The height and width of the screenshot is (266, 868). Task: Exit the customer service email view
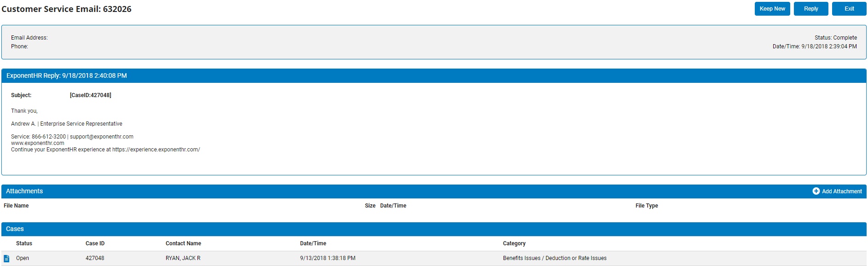(849, 9)
